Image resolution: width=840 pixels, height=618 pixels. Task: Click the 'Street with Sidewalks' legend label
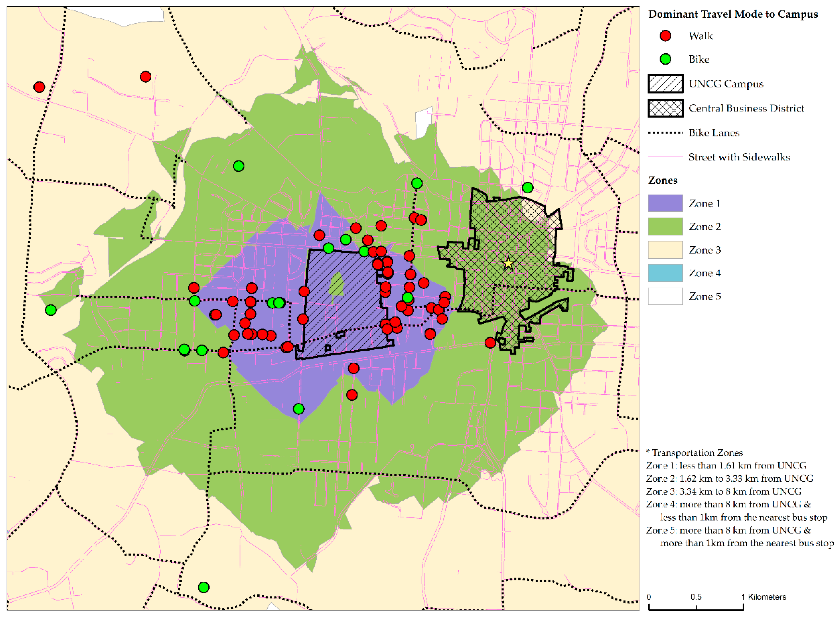pyautogui.click(x=739, y=157)
